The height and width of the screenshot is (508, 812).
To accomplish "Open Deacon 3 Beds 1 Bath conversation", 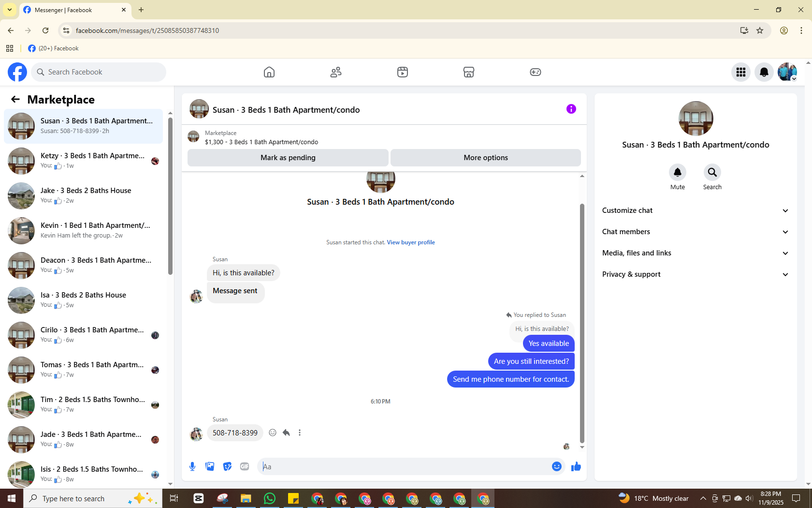I will [x=84, y=266].
